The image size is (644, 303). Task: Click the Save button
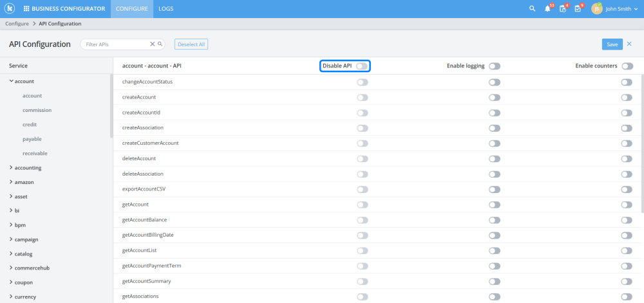(x=612, y=44)
